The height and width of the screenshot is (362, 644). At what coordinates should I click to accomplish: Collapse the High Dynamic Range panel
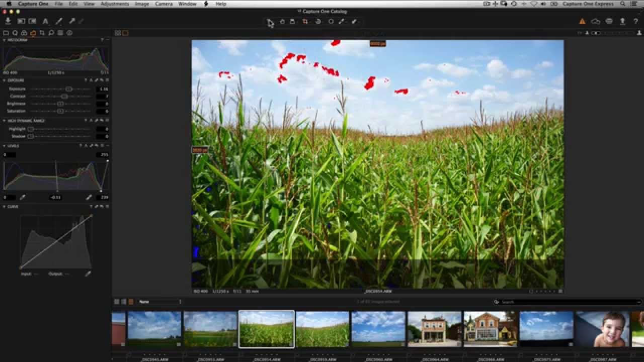tap(5, 121)
